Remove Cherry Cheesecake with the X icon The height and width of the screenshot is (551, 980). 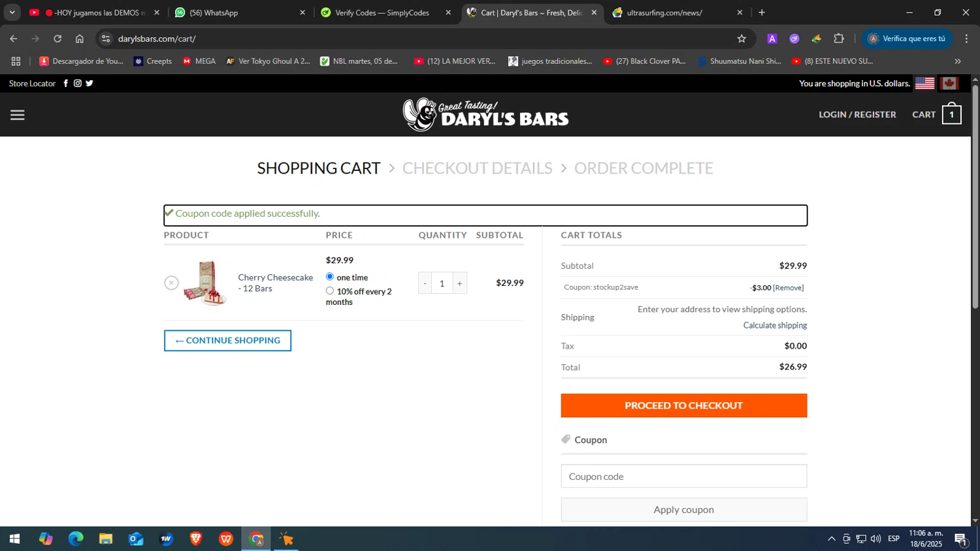(x=171, y=283)
